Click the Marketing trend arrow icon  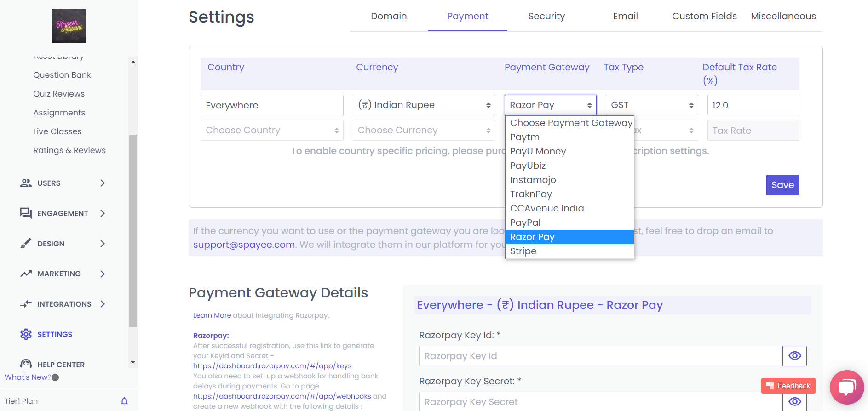26,274
